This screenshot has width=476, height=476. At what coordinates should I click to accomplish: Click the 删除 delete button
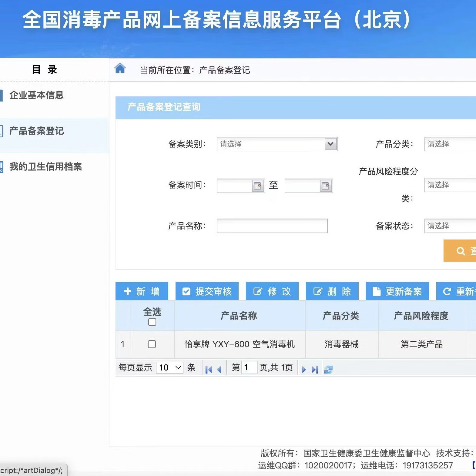point(332,291)
